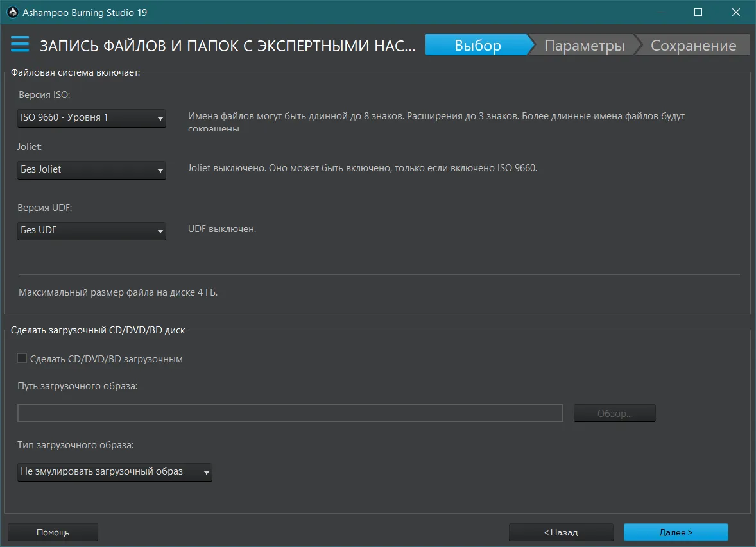Open the UDF version dropdown (Без UDF)
This screenshot has height=547, width=756.
click(x=92, y=231)
